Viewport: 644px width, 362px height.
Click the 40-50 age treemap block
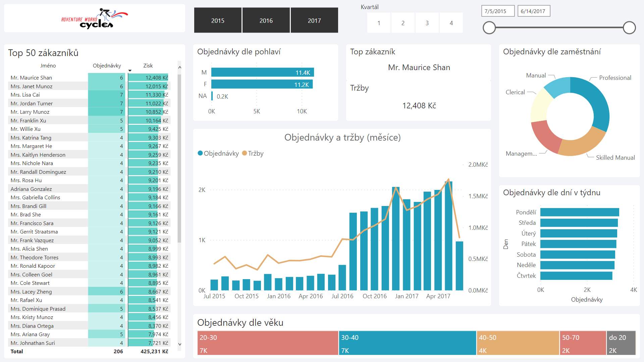[x=518, y=343]
